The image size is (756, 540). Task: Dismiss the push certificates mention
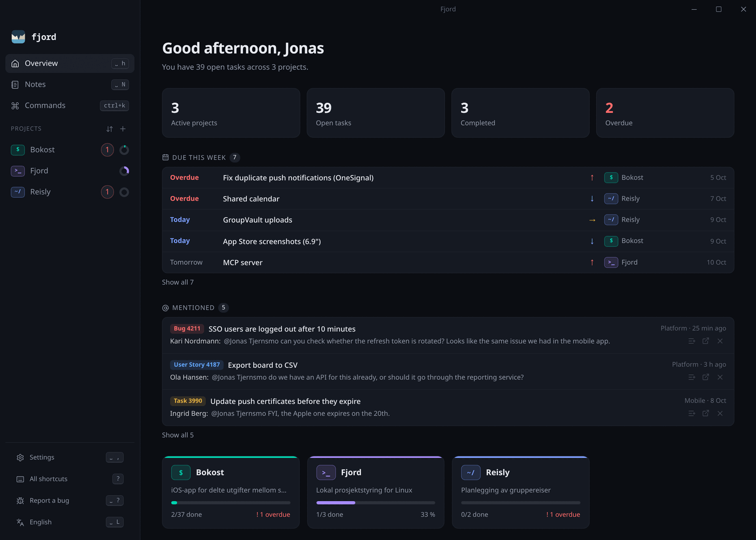pos(720,414)
